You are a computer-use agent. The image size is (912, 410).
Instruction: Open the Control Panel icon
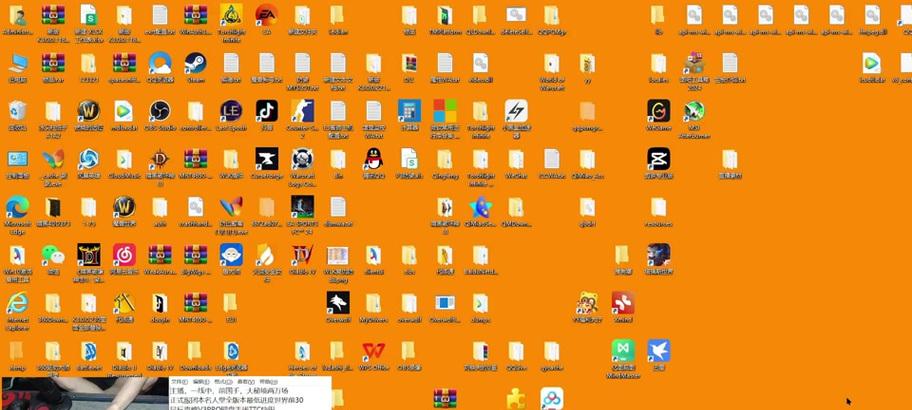click(17, 159)
